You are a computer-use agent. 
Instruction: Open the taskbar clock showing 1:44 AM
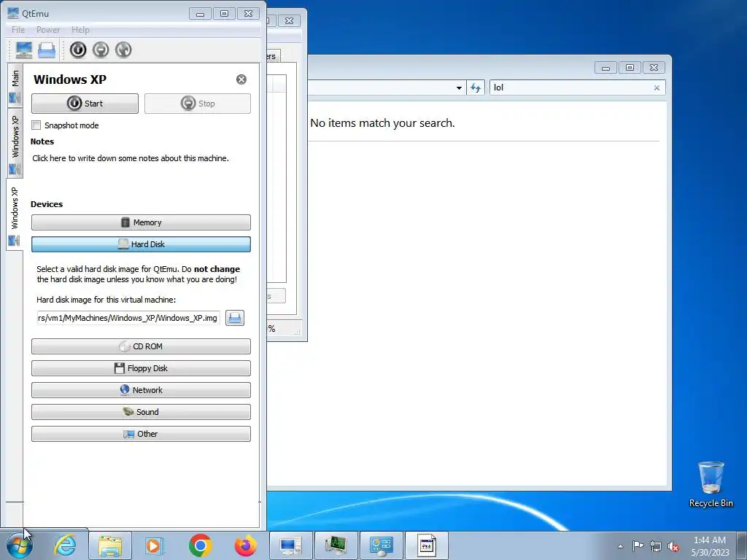(710, 546)
